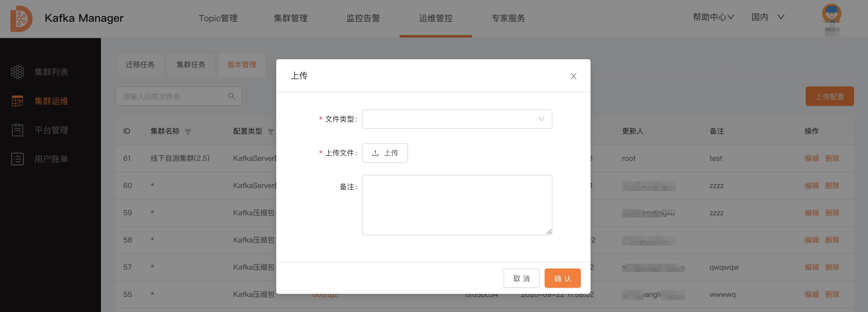Open the 配置类型 column filter
Screen dimensions: 868x312
pos(271,132)
